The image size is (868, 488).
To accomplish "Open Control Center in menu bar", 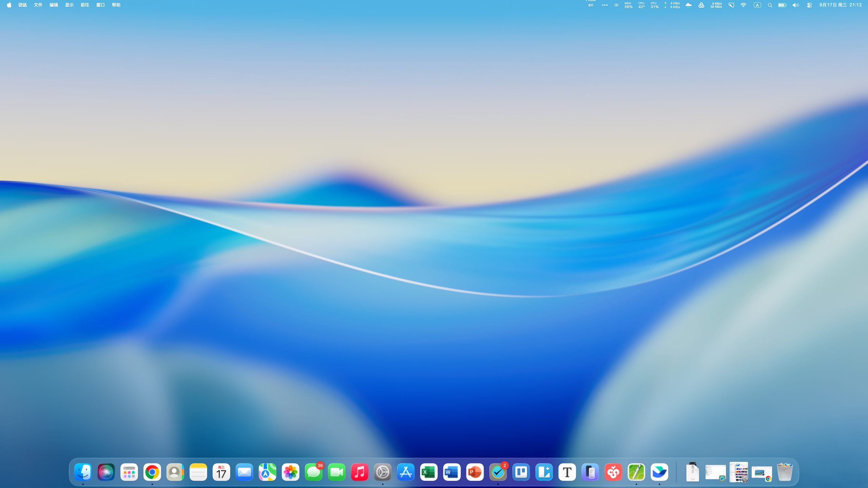I will tap(809, 5).
